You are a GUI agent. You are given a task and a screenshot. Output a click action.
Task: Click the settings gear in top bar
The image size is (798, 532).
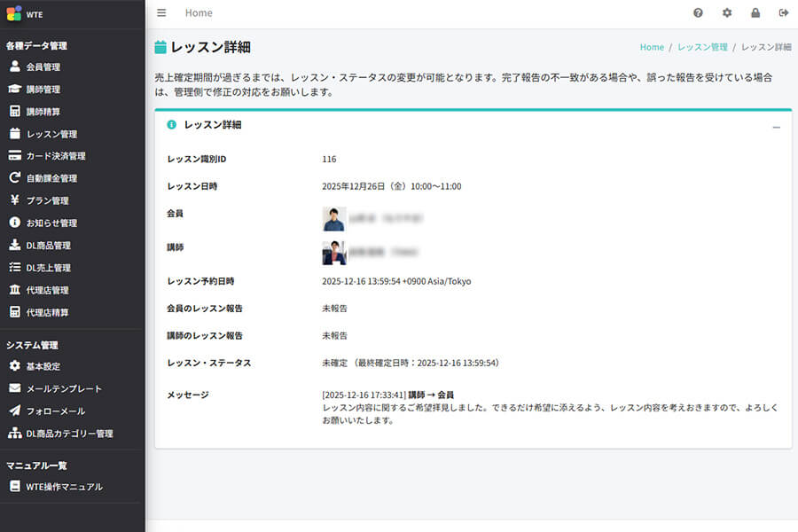click(x=728, y=12)
